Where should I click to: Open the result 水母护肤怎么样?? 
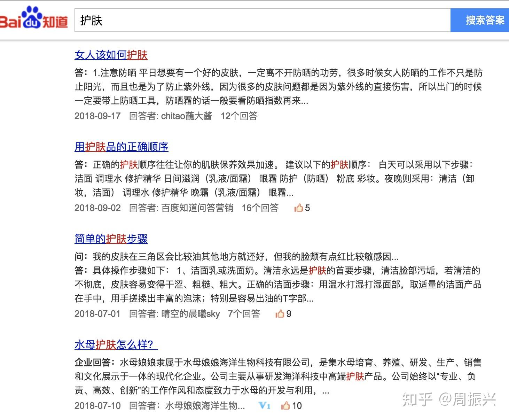point(116,345)
